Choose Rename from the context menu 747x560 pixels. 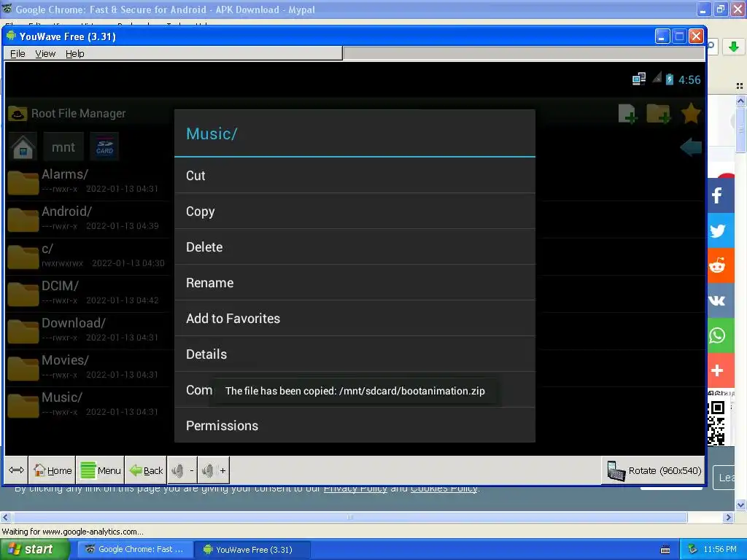pos(355,282)
